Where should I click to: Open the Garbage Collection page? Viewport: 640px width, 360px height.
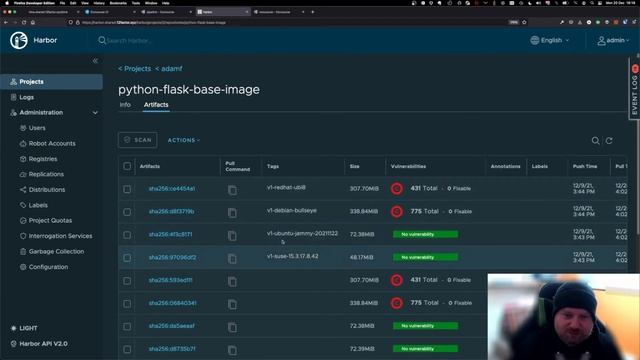coord(56,251)
